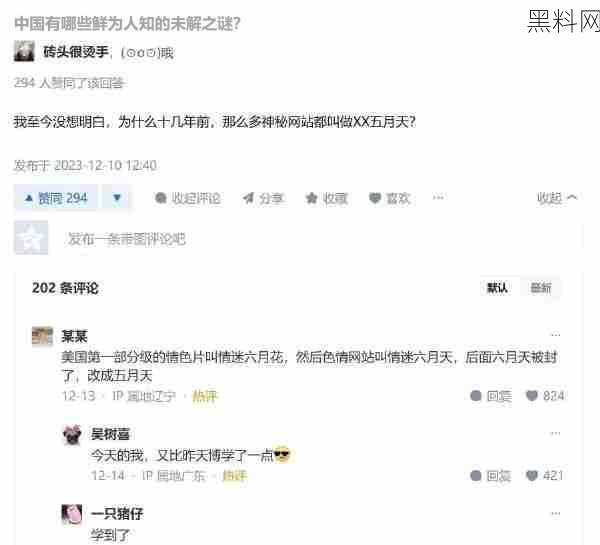Select the 默认 comment sorting tab
600x545 pixels.
497,288
